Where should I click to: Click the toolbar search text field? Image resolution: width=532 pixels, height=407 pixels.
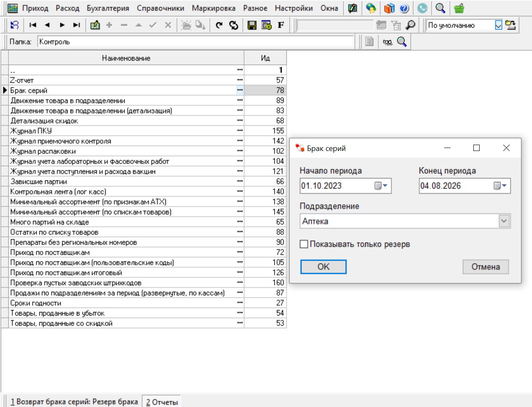tap(335, 25)
